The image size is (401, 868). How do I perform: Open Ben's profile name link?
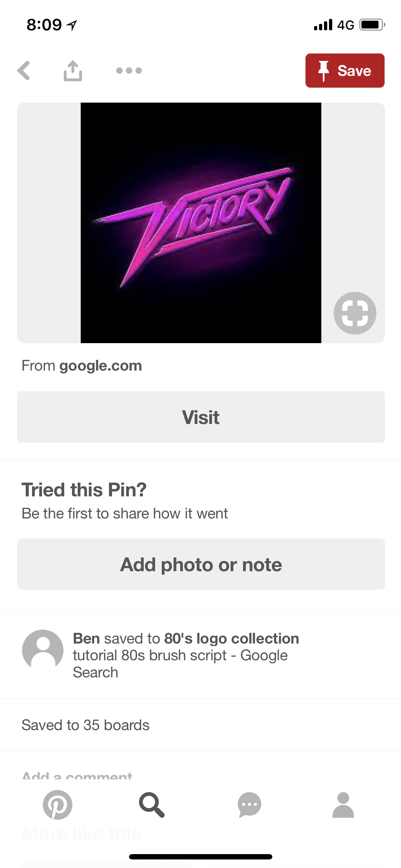click(86, 639)
